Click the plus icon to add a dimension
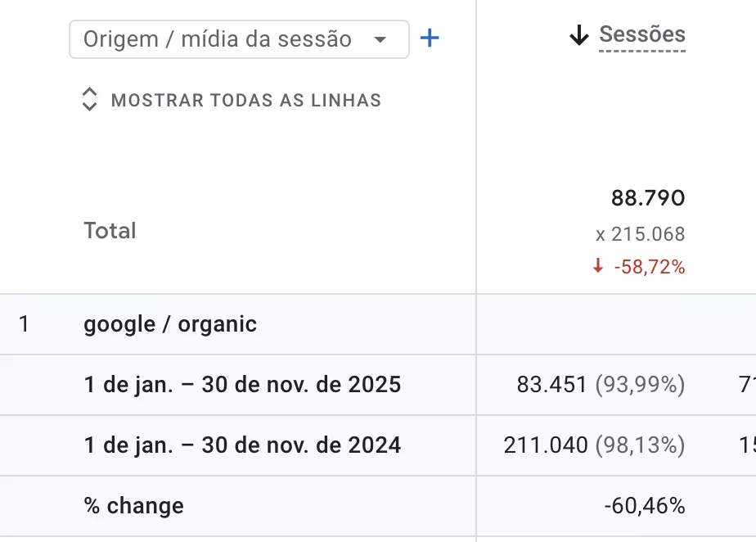Screen dimensions: 756x542 (430, 38)
